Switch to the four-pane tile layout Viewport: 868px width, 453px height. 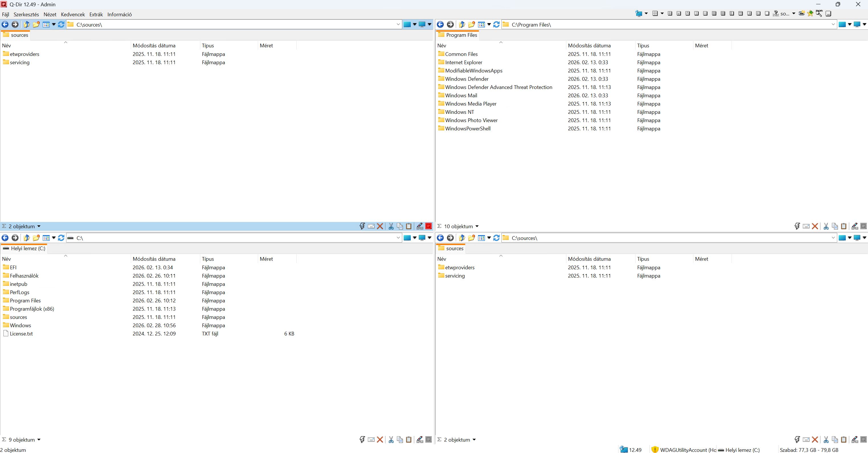pyautogui.click(x=670, y=13)
